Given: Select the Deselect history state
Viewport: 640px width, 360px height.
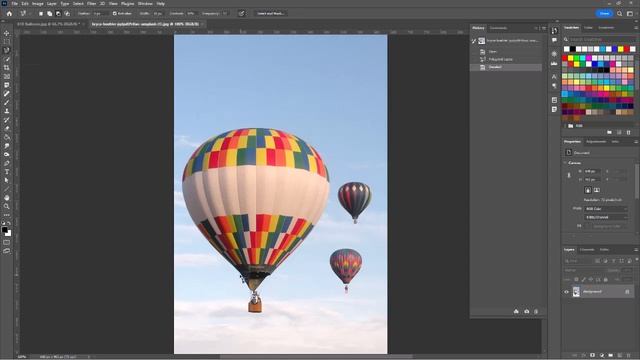Looking at the screenshot, I should tap(507, 67).
